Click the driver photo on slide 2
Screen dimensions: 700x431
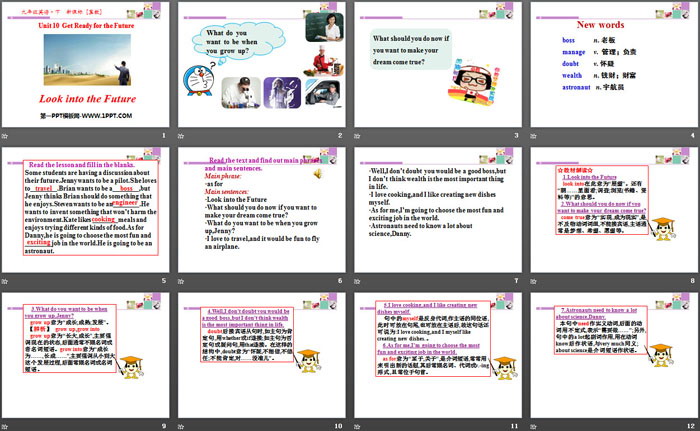[324, 93]
